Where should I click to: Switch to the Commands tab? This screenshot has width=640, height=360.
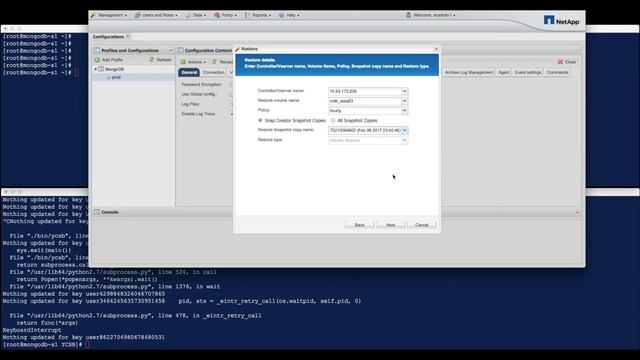pos(557,72)
